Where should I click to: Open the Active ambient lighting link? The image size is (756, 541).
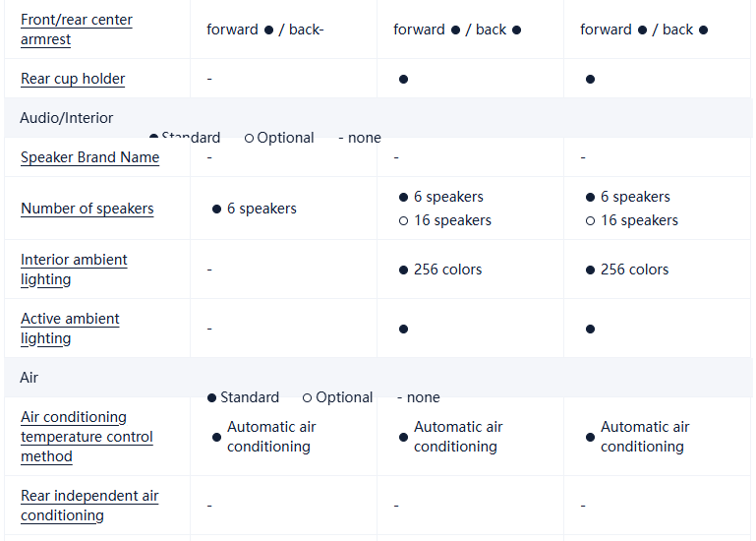[x=70, y=329]
